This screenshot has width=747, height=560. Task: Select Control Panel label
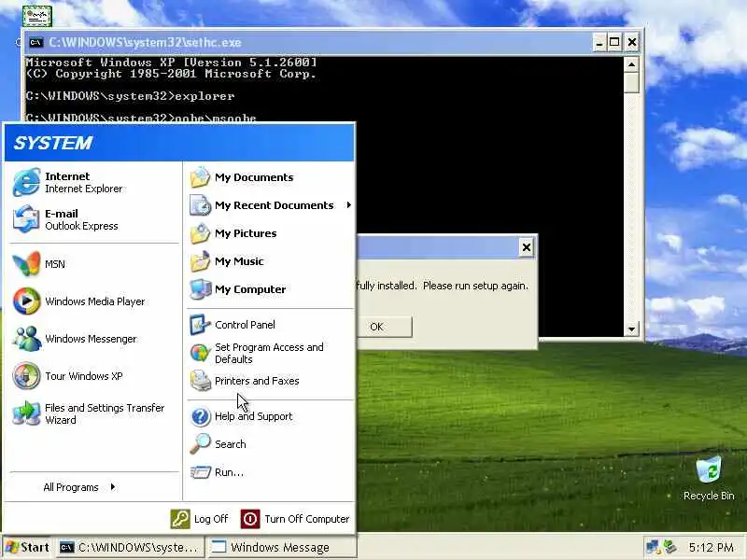click(245, 325)
